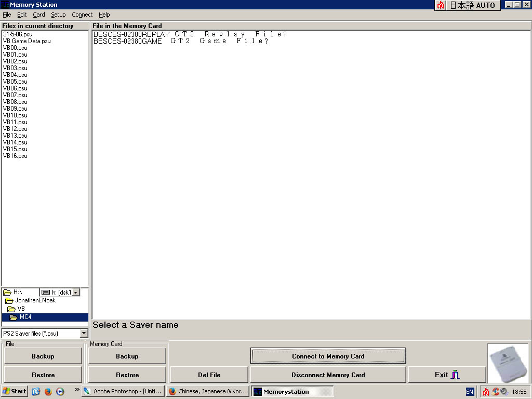The image size is (532, 399).
Task: Select file VB06.psu
Action: pos(15,88)
